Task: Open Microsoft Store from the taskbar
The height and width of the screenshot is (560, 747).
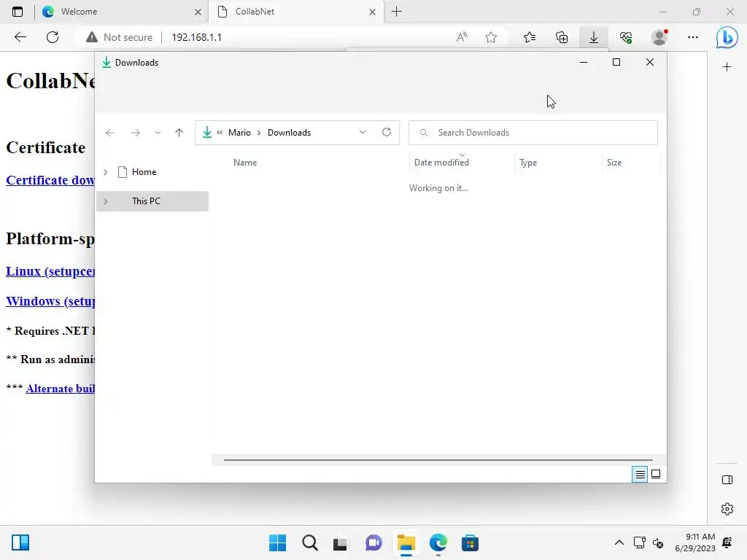Action: coord(470,542)
